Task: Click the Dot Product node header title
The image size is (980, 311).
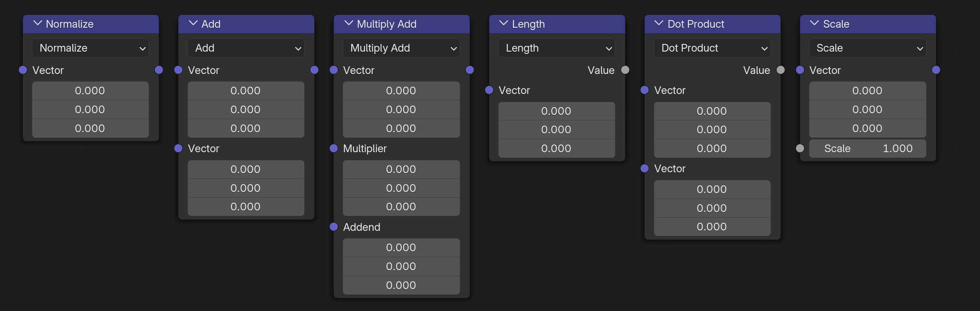Action: point(696,24)
